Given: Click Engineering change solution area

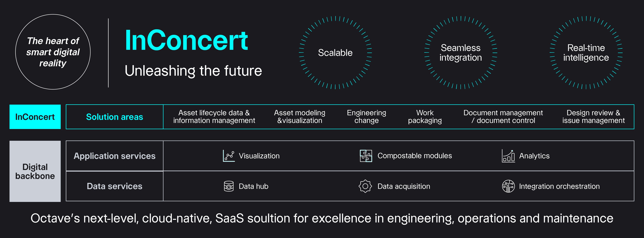Looking at the screenshot, I should 366,117.
